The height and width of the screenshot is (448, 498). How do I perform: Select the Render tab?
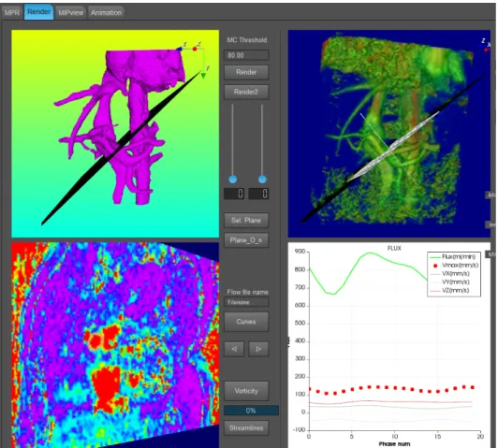click(38, 12)
